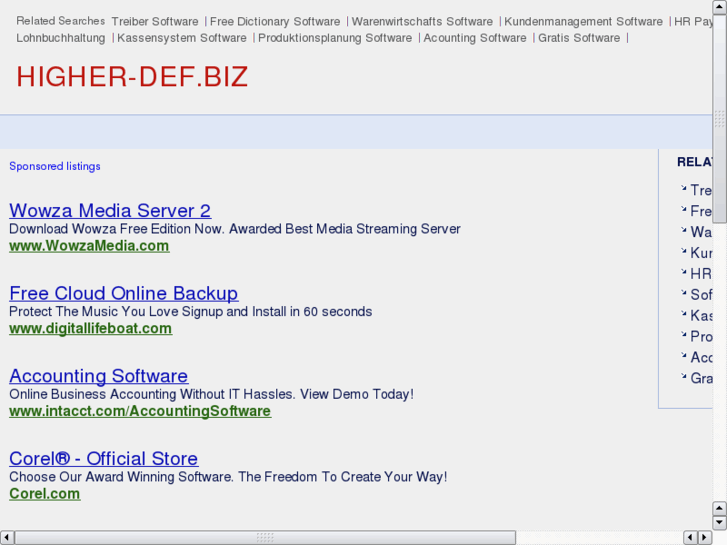Open Kassensystem Software related search
Viewport: 727px width, 545px height.
point(182,38)
